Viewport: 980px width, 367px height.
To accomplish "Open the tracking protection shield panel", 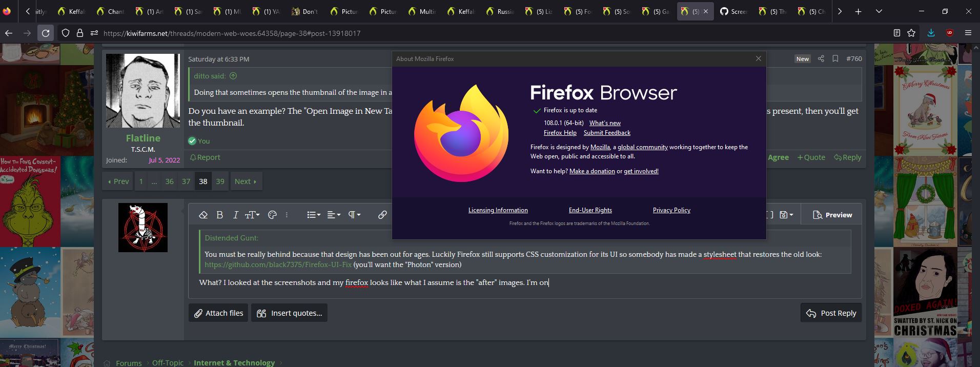I will (x=66, y=33).
